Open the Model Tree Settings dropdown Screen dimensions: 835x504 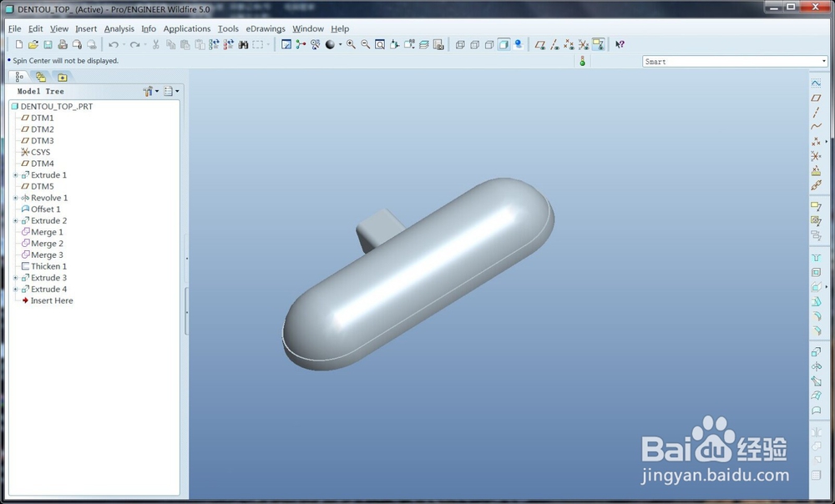[x=150, y=92]
